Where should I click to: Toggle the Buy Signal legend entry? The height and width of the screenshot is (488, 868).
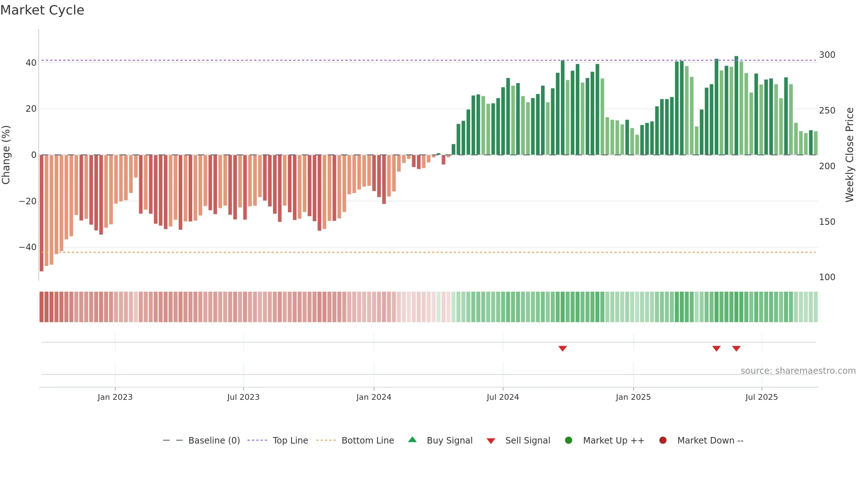click(440, 440)
